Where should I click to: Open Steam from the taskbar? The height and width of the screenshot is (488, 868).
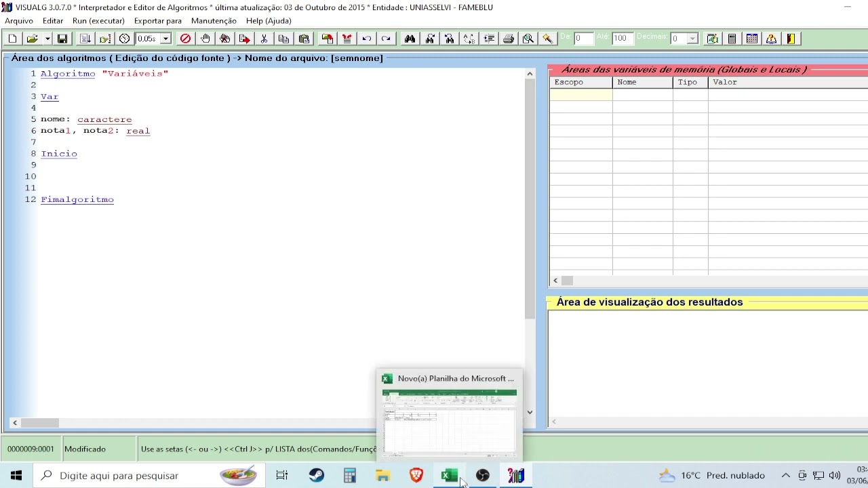(316, 476)
